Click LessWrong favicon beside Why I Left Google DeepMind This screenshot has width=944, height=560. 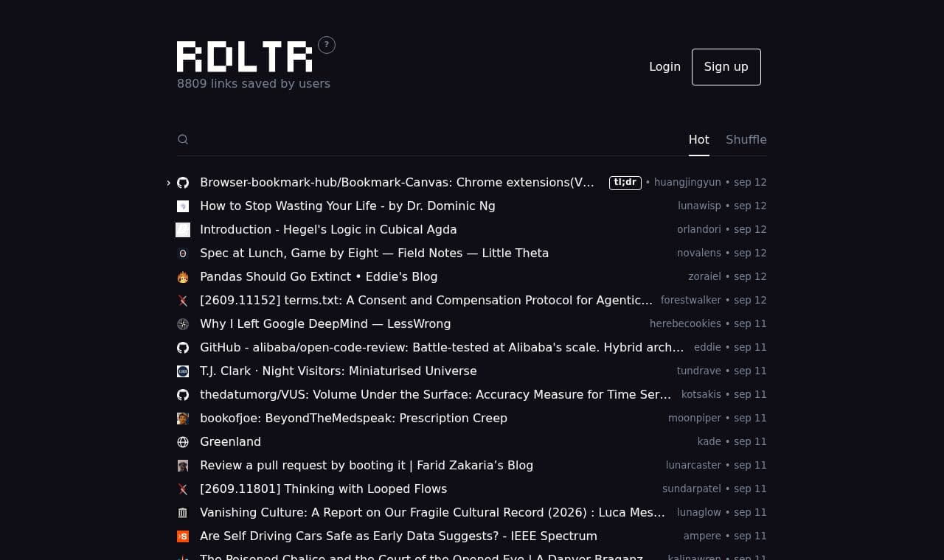pyautogui.click(x=183, y=324)
